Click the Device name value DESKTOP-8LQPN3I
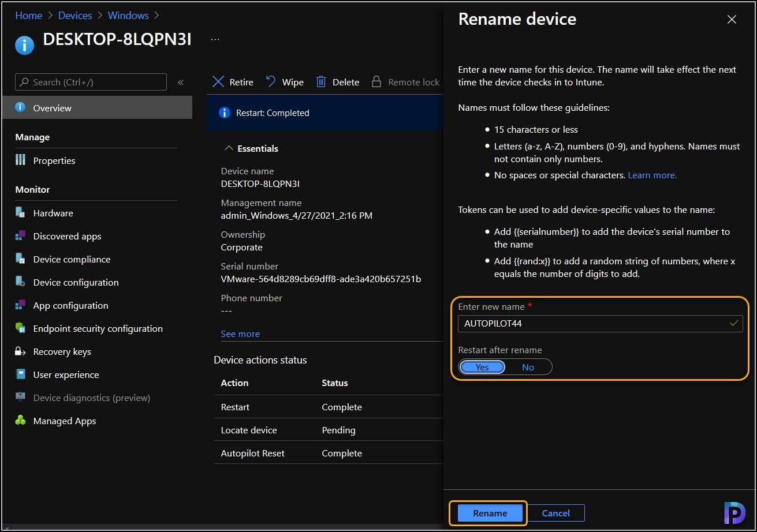 pos(260,183)
